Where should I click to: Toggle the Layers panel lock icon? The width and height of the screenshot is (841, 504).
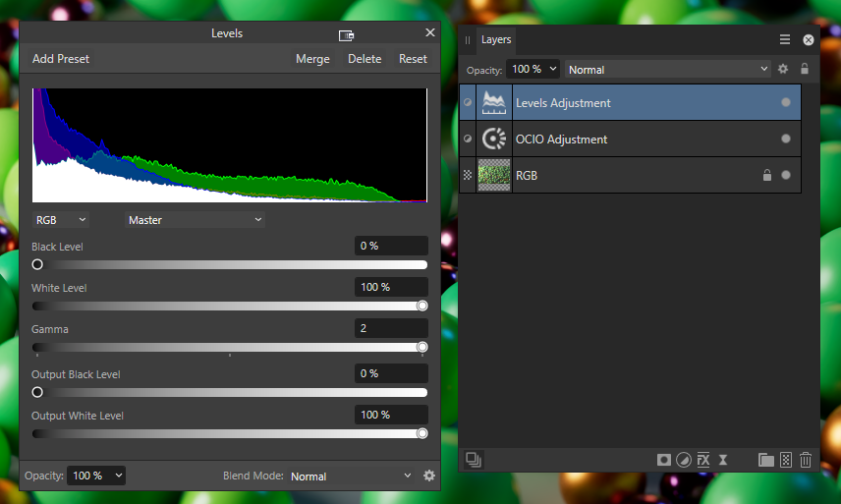805,69
